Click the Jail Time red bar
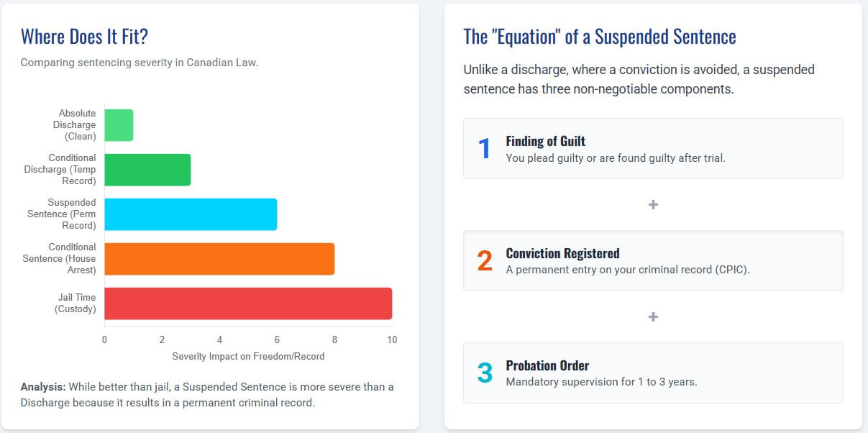868x433 pixels. pos(248,304)
